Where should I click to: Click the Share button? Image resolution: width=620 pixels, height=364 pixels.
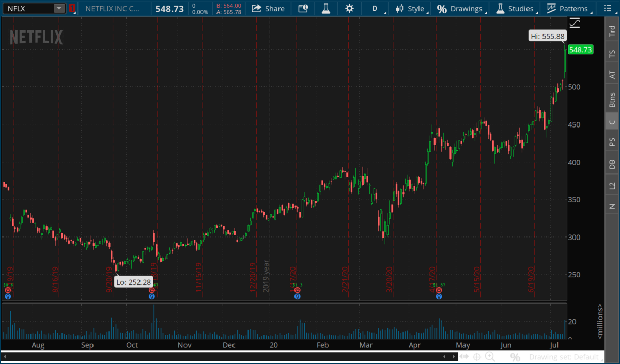pos(268,8)
